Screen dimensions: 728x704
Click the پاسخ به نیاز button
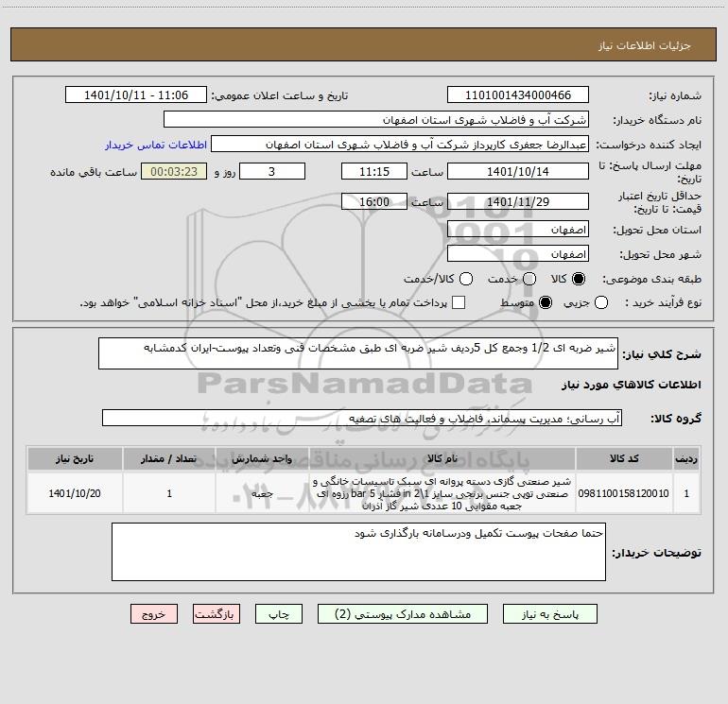point(549,614)
